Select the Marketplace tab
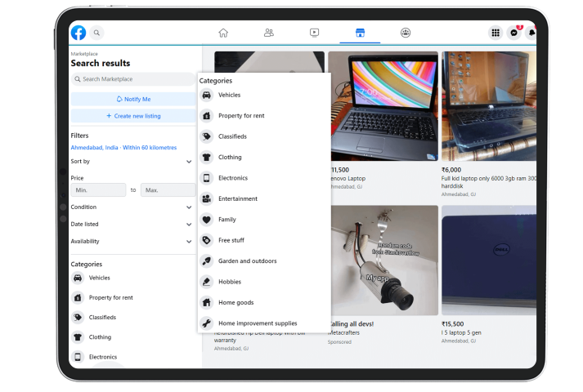583x392 pixels. click(x=360, y=33)
